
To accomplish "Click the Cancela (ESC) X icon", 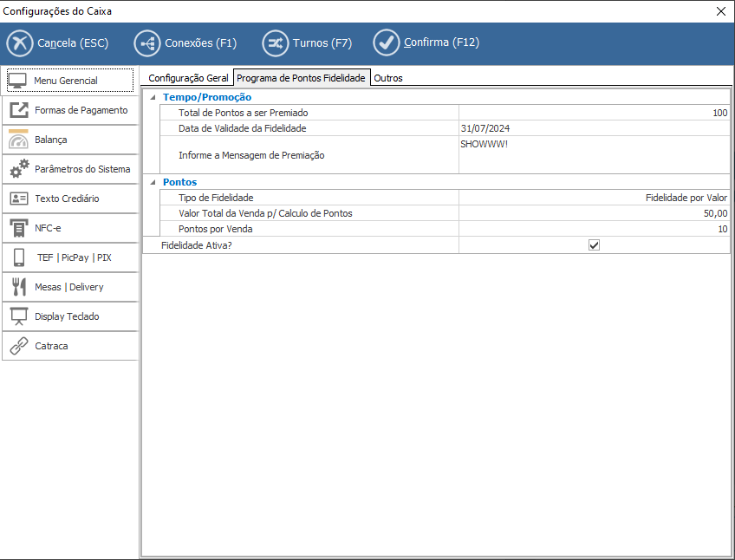I will pos(20,43).
